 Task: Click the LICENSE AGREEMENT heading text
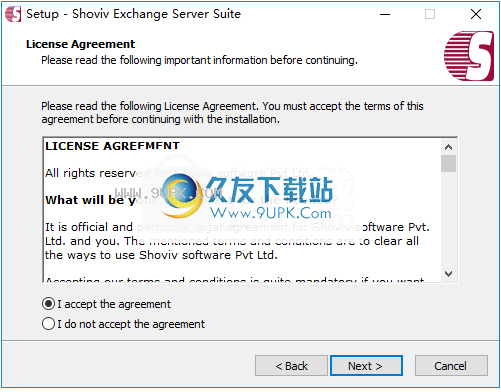112,146
